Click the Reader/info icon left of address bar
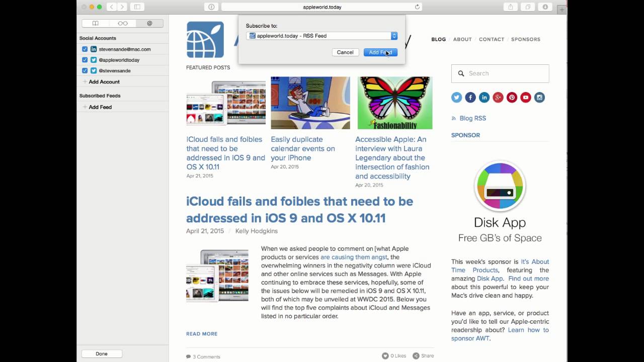Viewport: 644px width, 362px height. [x=211, y=7]
